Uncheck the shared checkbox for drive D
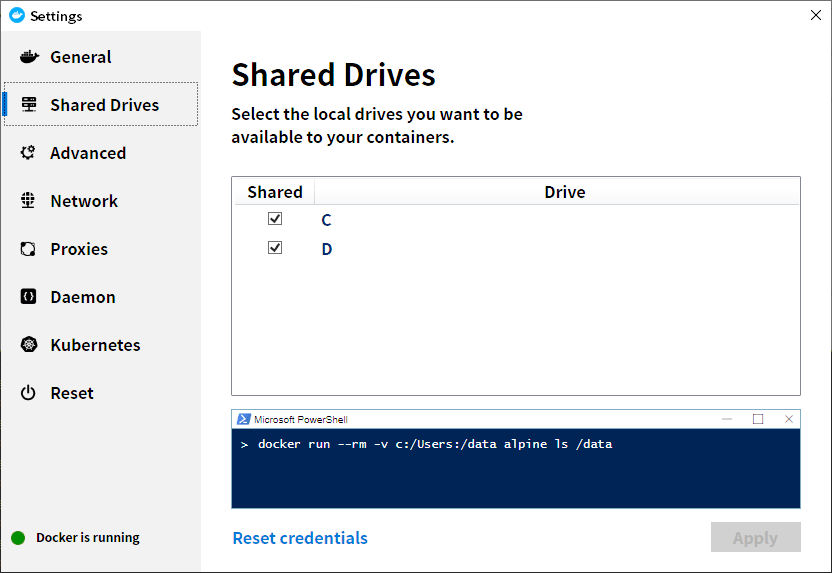 click(x=275, y=248)
